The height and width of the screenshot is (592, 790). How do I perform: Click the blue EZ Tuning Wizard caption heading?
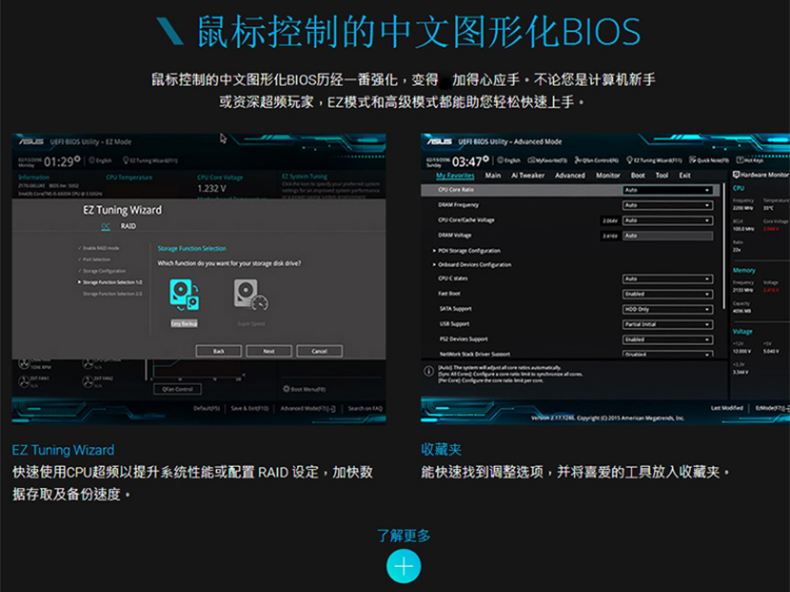coord(63,449)
